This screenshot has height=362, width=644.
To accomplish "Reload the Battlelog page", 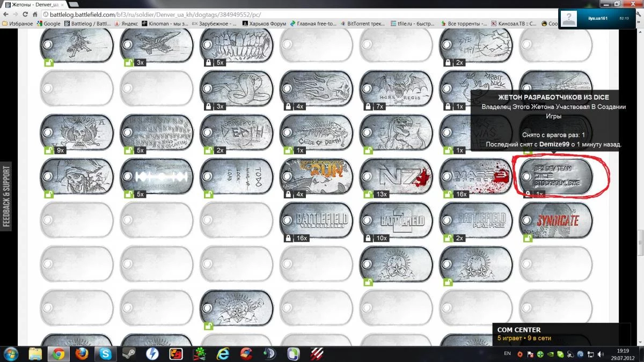I will (x=25, y=14).
